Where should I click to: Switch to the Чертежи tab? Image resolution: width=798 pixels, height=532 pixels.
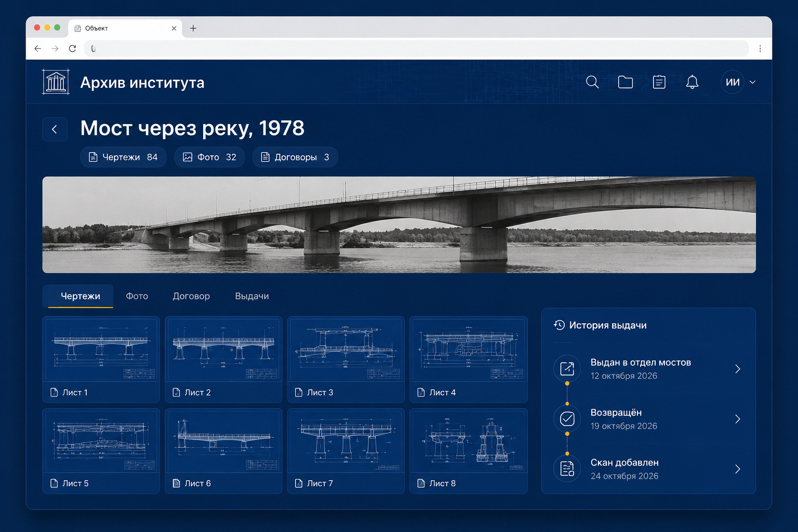(x=80, y=296)
